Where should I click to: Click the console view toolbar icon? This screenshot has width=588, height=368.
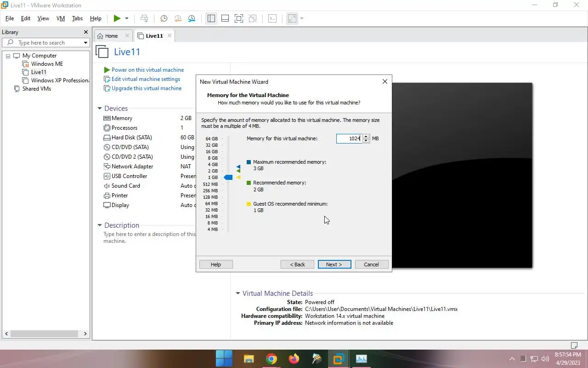click(x=272, y=18)
